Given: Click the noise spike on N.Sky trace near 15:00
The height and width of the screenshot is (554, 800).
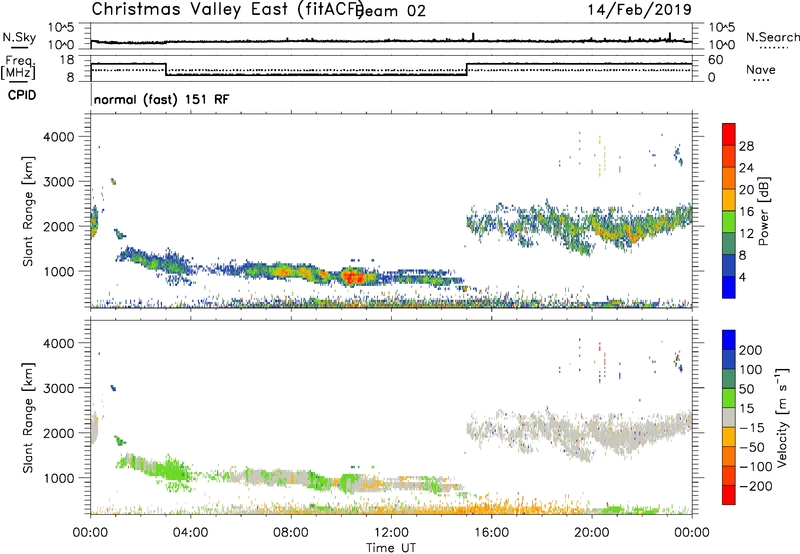Looking at the screenshot, I should [x=473, y=37].
